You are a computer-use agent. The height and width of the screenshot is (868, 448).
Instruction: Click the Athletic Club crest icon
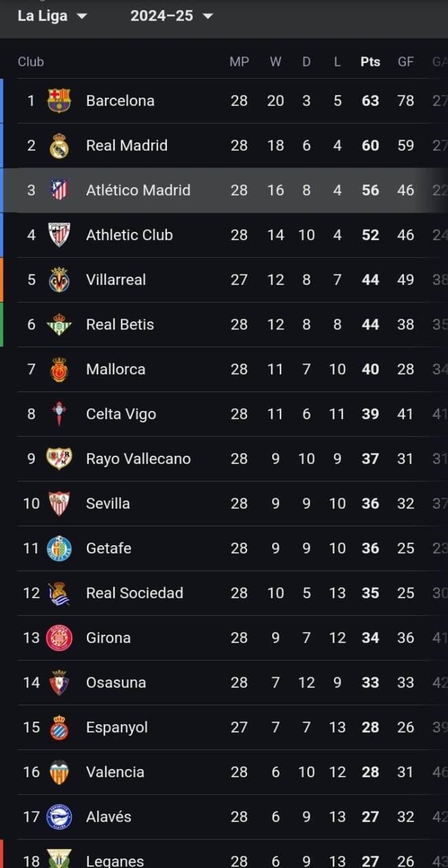tap(59, 235)
